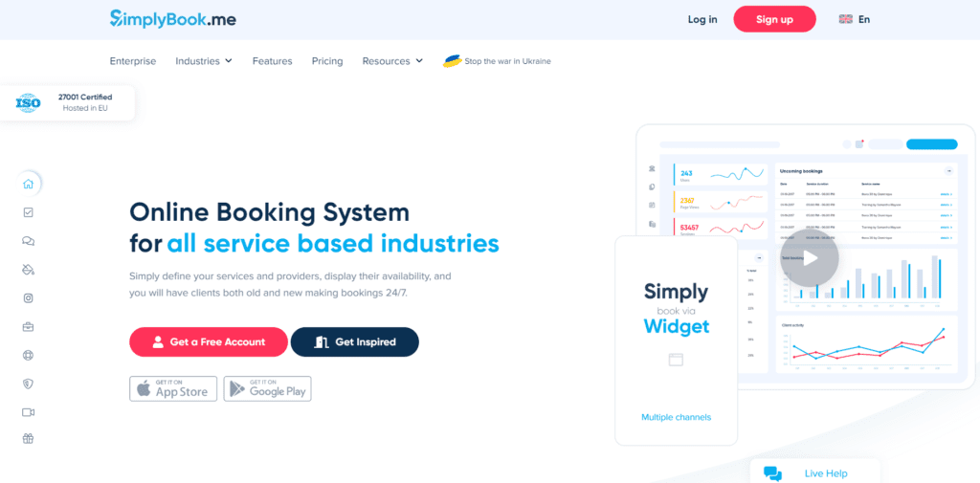Select the shield icon in sidebar
The height and width of the screenshot is (483, 980).
point(28,384)
